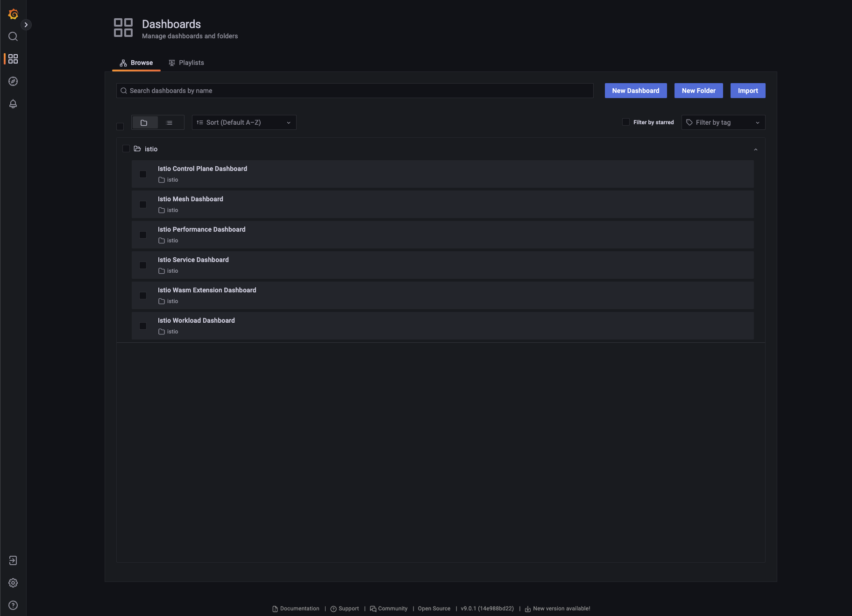Open the Sort (Default A–Z) dropdown
852x616 pixels.
244,122
